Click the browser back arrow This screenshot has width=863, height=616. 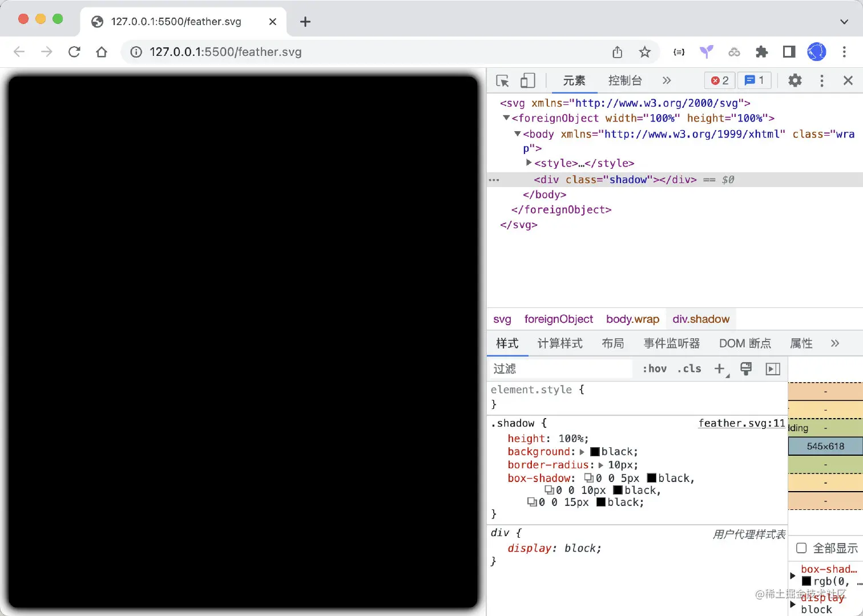click(x=19, y=52)
